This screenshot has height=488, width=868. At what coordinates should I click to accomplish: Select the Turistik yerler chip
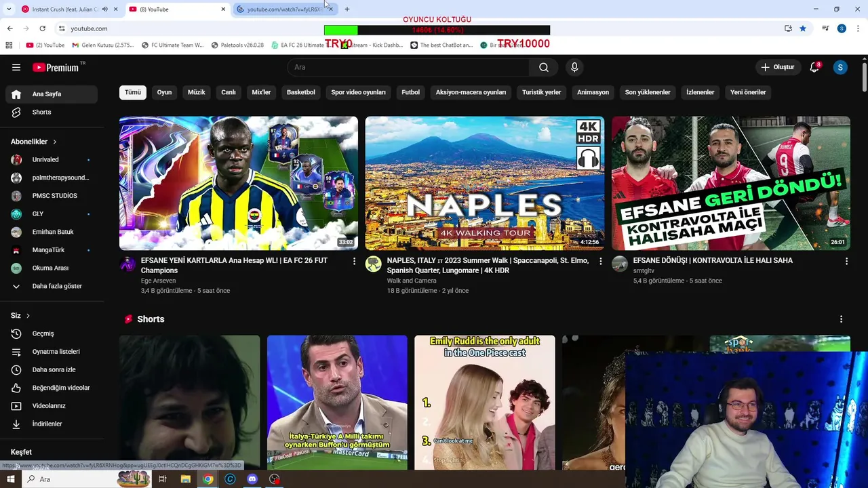(x=542, y=92)
